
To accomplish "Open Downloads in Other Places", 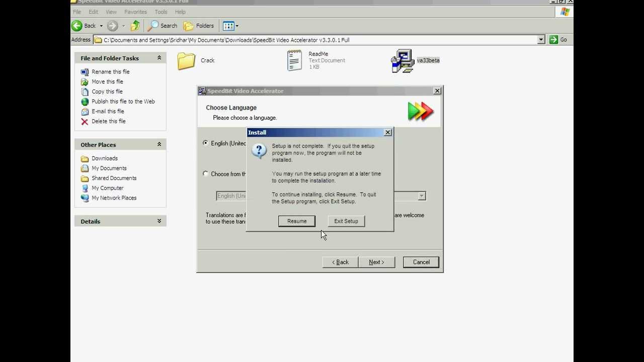I will pos(104,158).
